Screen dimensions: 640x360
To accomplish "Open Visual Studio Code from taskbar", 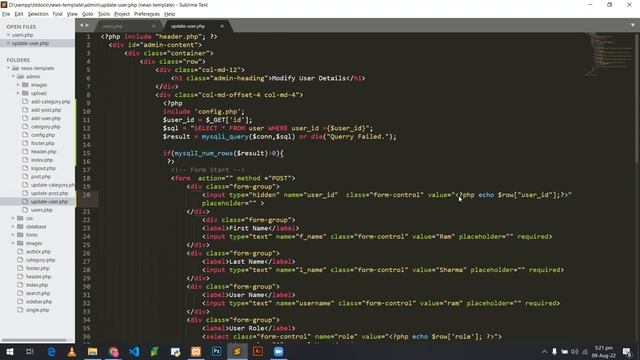I will [134, 351].
